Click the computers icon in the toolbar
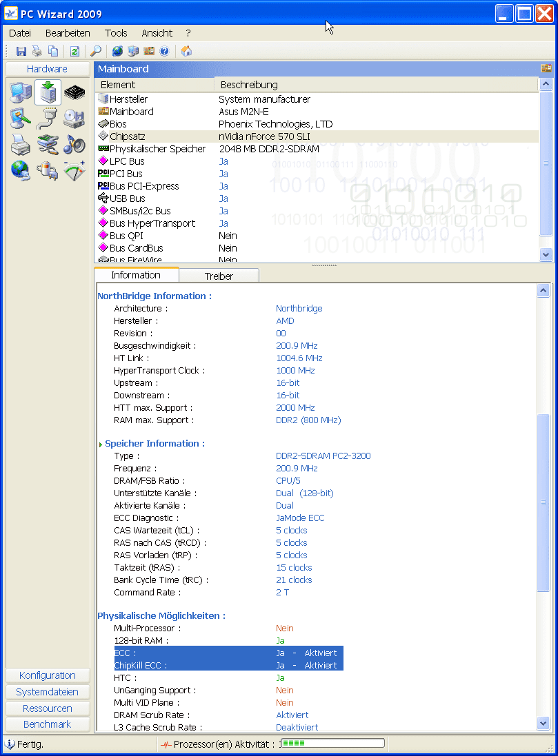558x756 pixels. click(x=133, y=51)
